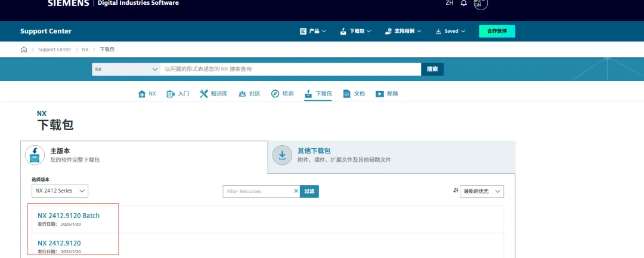The image size is (644, 258).
Task: Open the NX home tab
Action: click(x=147, y=94)
